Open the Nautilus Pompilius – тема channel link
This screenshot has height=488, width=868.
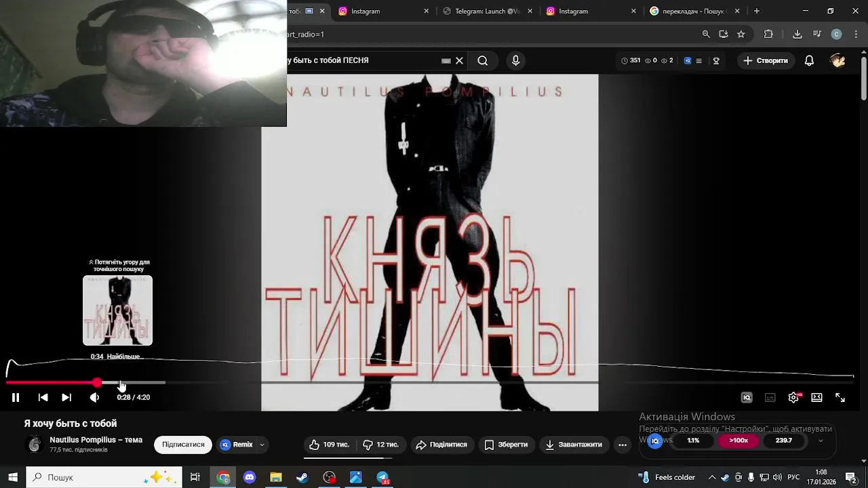tap(96, 440)
